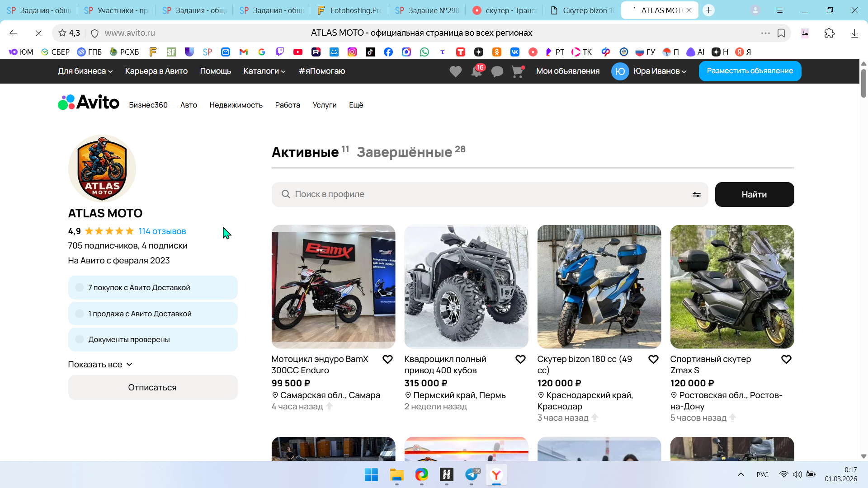Favorite the Мотоцикл эндуро BamX listing
The image size is (868, 488).
point(387,360)
